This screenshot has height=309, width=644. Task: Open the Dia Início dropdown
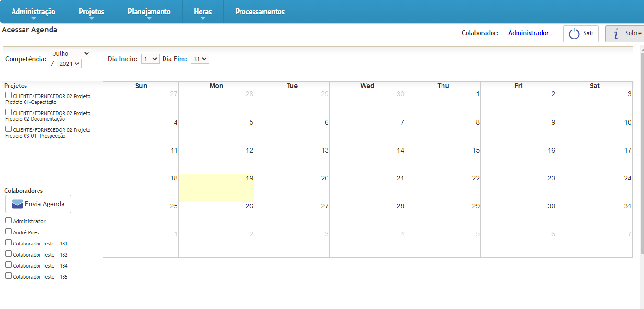[150, 59]
